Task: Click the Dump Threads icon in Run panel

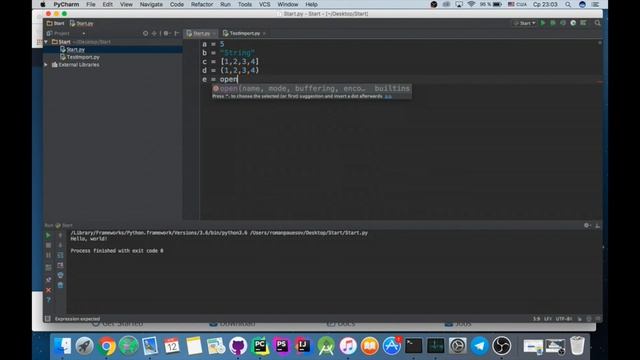Action: 48,268
